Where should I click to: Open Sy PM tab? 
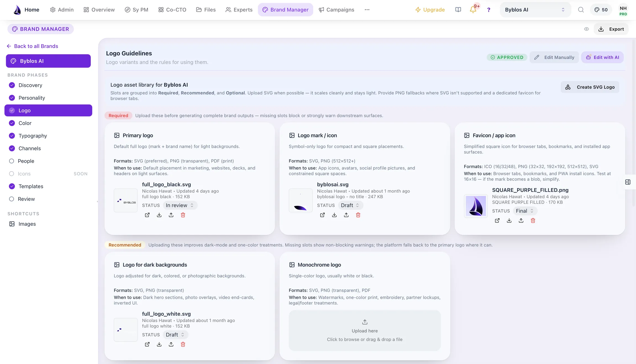[x=136, y=10]
